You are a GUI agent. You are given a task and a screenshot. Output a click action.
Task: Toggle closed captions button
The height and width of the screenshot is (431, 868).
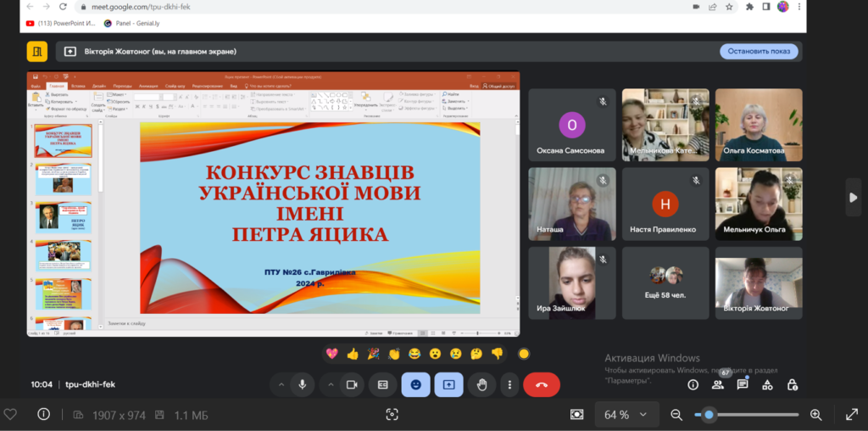pos(382,384)
